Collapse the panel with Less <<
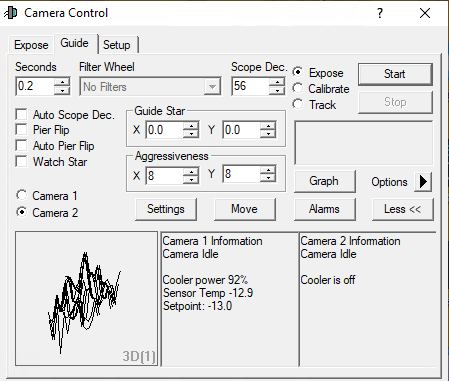Screen dimensions: 449x381 [403, 209]
